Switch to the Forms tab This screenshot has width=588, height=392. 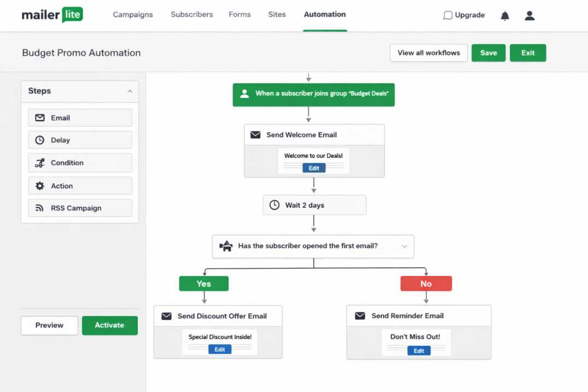240,15
